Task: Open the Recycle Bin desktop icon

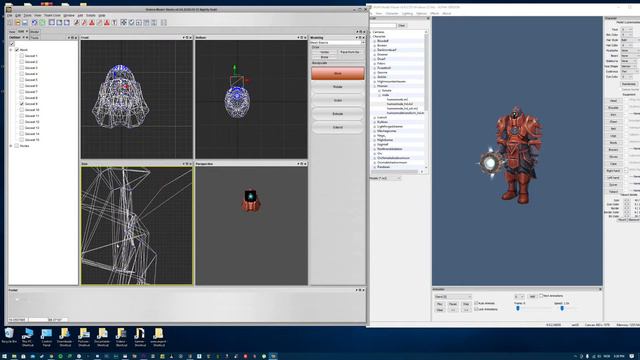Action: pyautogui.click(x=9, y=336)
